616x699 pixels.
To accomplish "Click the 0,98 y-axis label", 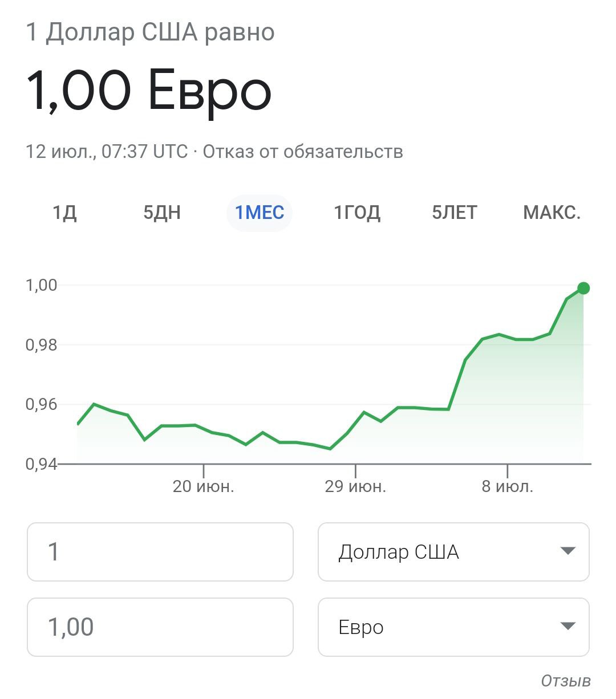I will tap(42, 345).
